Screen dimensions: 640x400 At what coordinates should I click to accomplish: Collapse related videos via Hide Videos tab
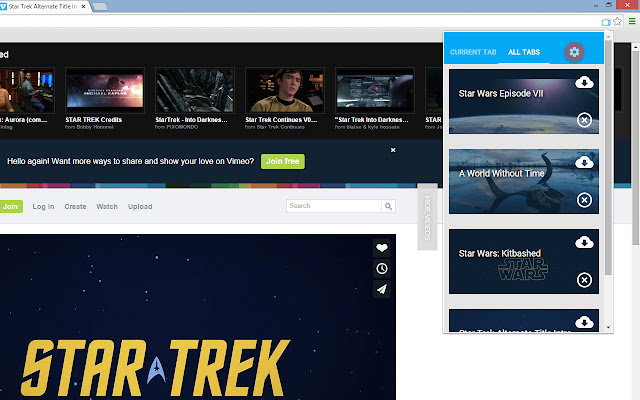pyautogui.click(x=427, y=217)
